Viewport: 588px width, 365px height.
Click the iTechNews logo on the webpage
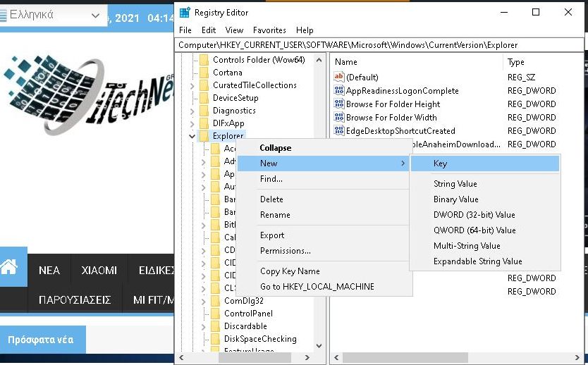click(88, 96)
